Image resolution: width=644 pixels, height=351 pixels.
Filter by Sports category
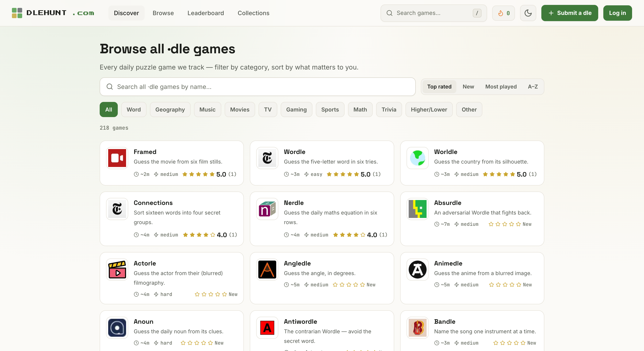pos(330,109)
